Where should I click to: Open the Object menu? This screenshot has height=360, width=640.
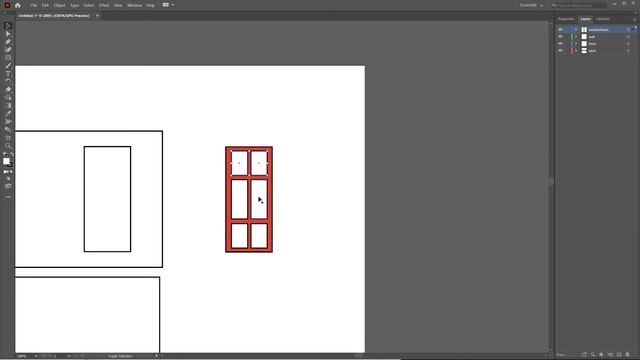(59, 5)
